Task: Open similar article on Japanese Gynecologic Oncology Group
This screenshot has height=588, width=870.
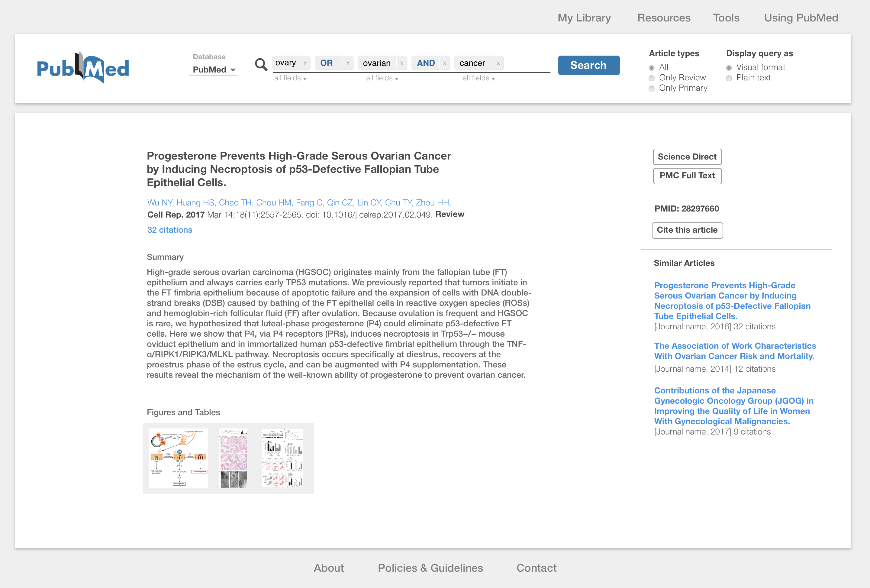Action: (733, 406)
